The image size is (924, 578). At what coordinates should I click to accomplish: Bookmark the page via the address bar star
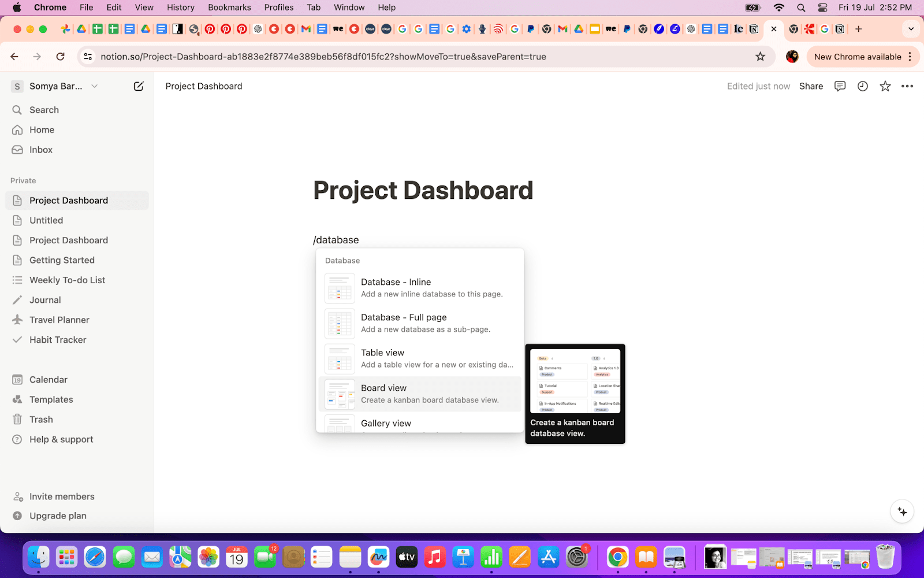(761, 56)
